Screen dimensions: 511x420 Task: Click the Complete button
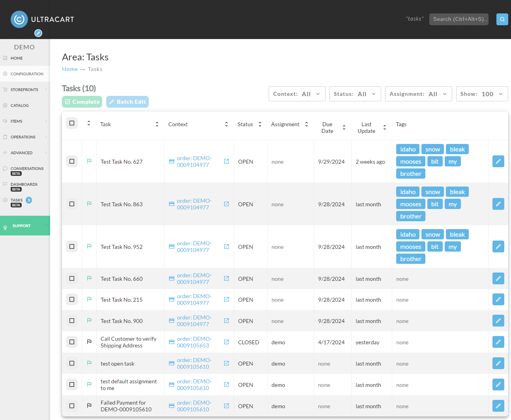[x=82, y=102]
